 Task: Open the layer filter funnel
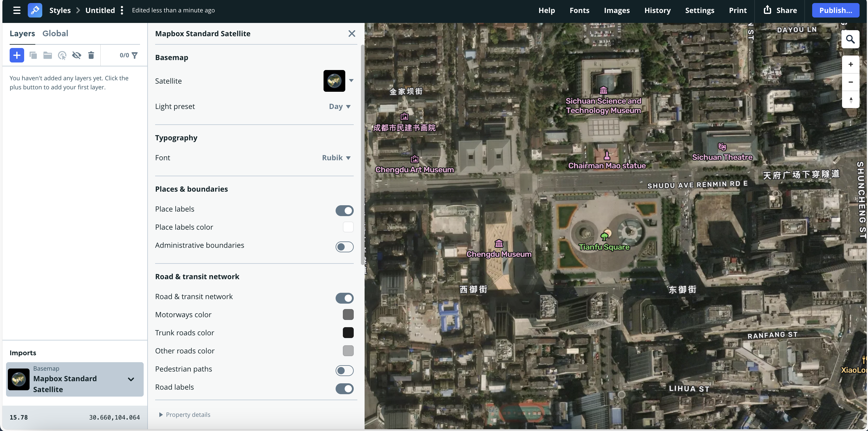[134, 55]
